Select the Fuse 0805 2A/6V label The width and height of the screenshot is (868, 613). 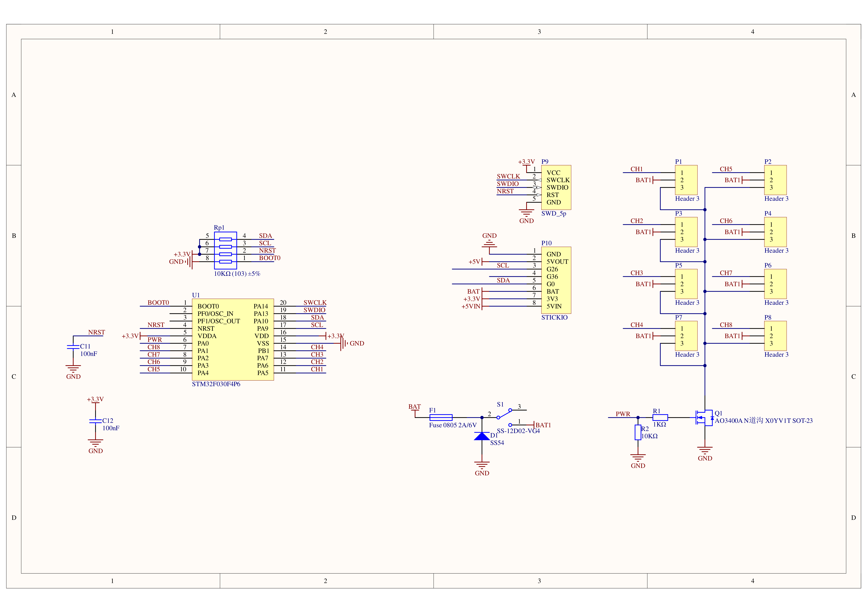pyautogui.click(x=453, y=425)
